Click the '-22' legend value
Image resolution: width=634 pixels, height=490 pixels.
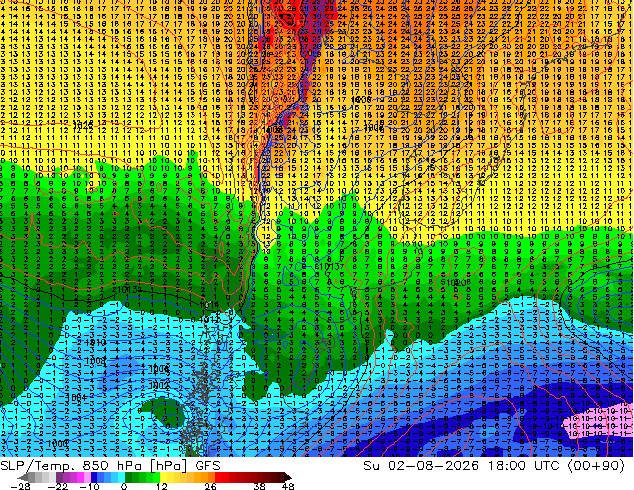click(58, 486)
